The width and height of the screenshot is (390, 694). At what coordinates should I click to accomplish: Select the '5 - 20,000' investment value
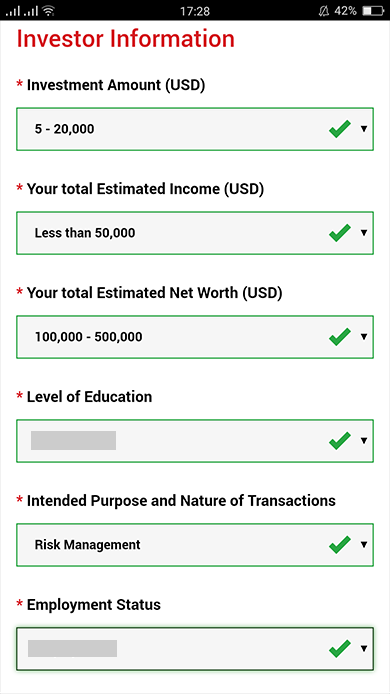65,129
